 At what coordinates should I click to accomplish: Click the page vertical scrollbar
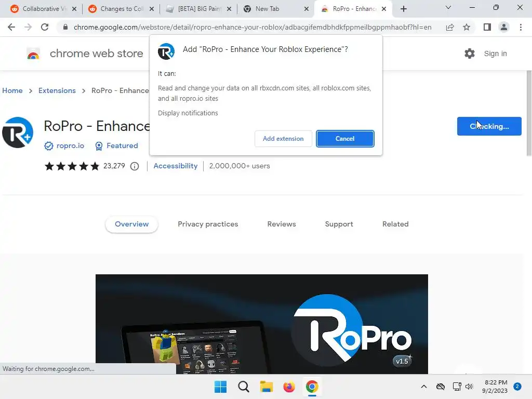pyautogui.click(x=529, y=113)
